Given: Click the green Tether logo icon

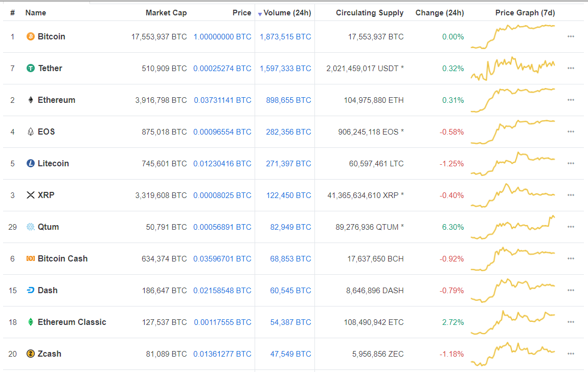Looking at the screenshot, I should pyautogui.click(x=31, y=69).
